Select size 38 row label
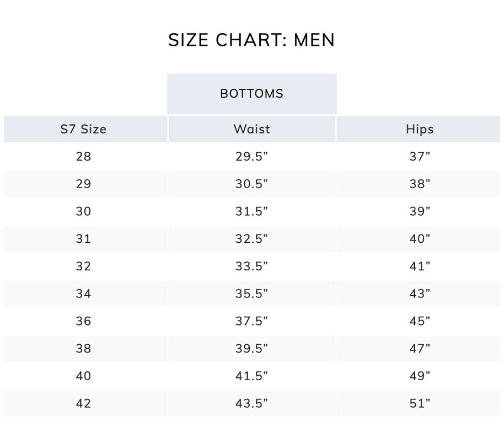This screenshot has width=504, height=448. click(x=83, y=349)
